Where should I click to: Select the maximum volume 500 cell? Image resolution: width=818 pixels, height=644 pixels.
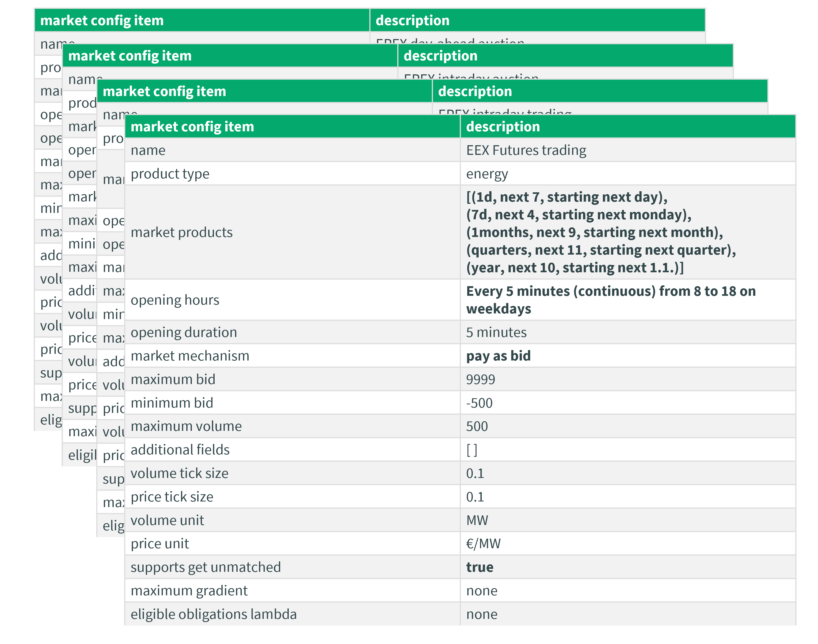tap(477, 427)
